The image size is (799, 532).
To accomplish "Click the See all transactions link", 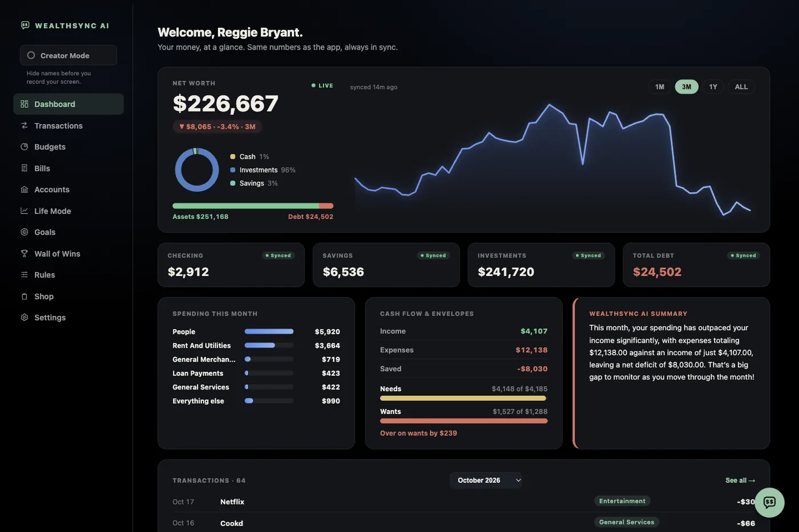I will coord(740,480).
